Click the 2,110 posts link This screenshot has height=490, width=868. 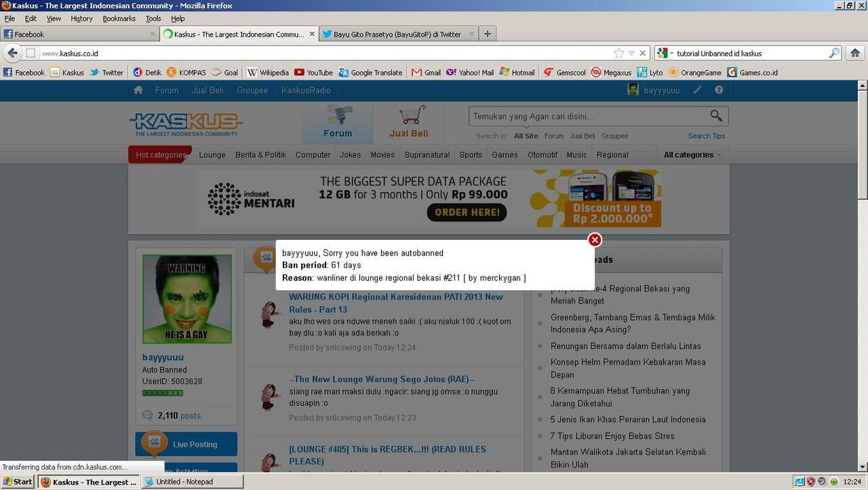179,415
